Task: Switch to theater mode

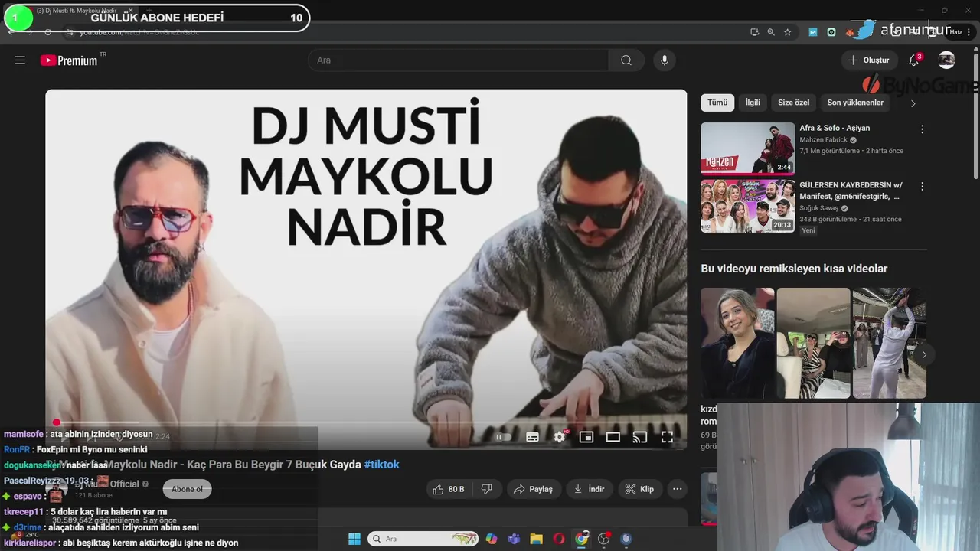Action: (613, 437)
